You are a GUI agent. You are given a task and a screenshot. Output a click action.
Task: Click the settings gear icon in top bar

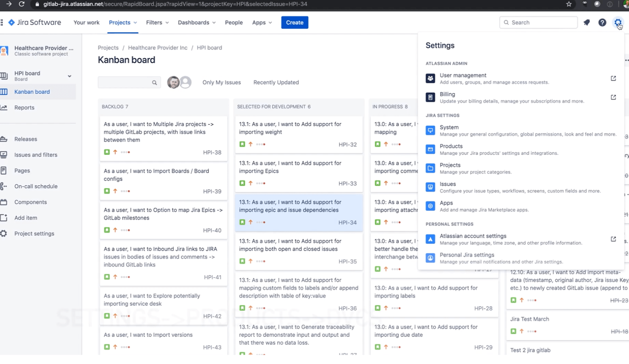pyautogui.click(x=618, y=23)
